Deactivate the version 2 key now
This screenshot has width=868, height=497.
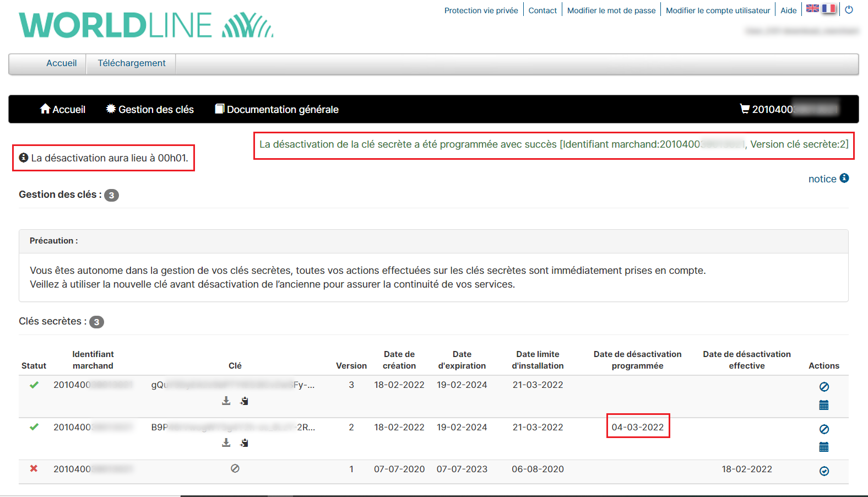824,429
